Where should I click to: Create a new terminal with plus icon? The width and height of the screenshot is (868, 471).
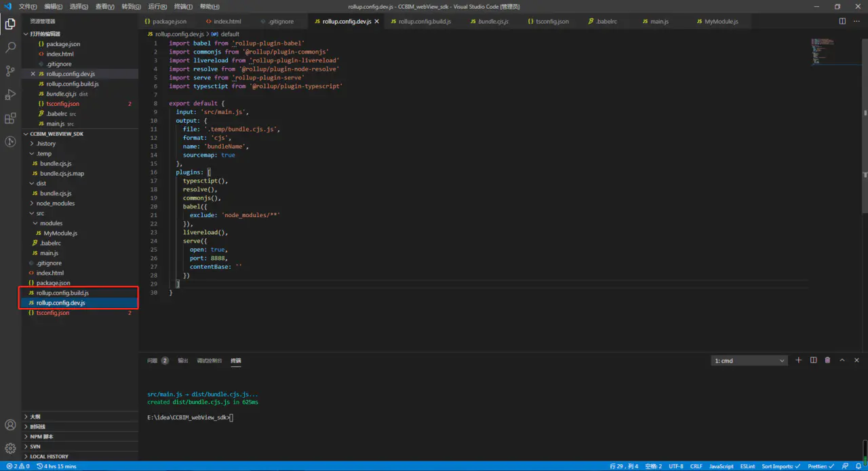[x=798, y=360]
